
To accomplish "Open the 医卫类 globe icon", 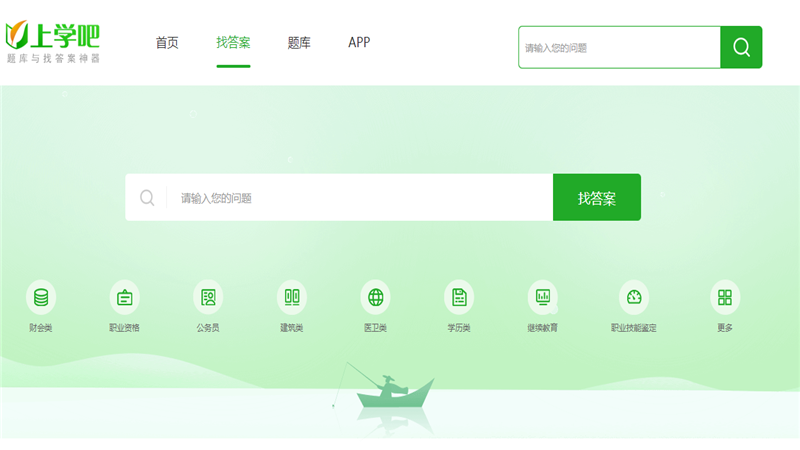I will click(376, 297).
